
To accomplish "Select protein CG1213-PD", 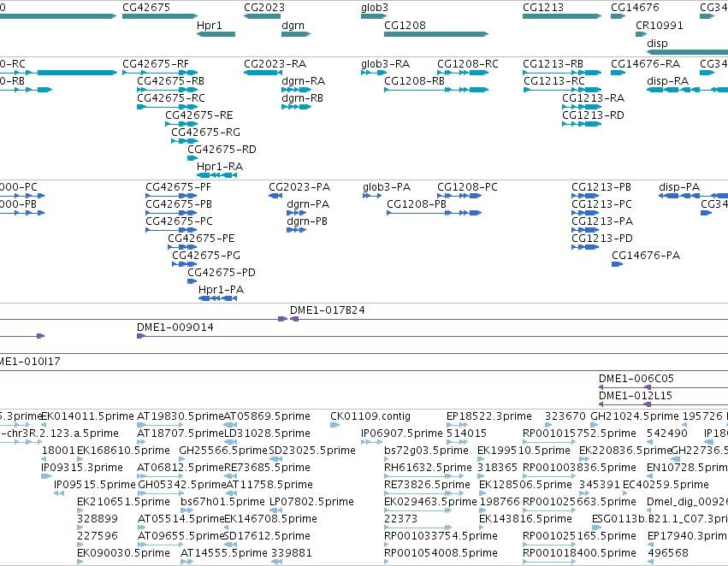I will click(585, 247).
